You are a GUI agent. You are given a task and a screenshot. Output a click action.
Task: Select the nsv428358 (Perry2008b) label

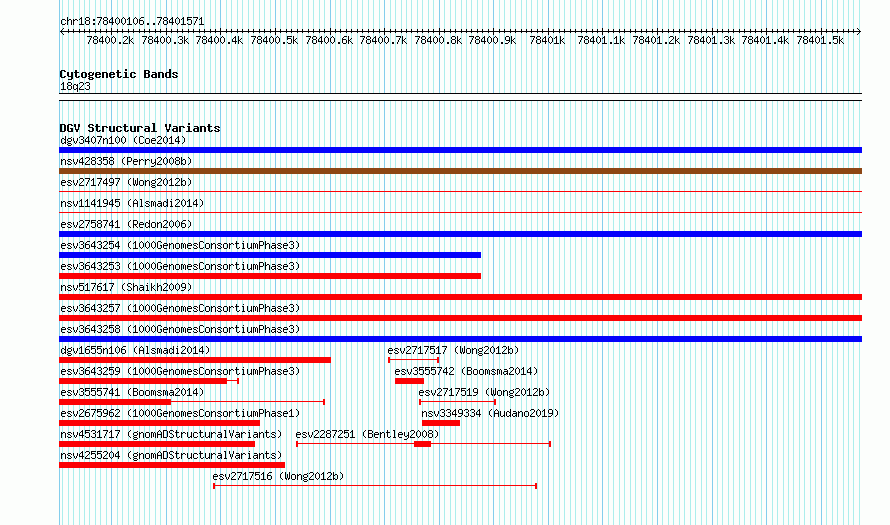point(126,161)
